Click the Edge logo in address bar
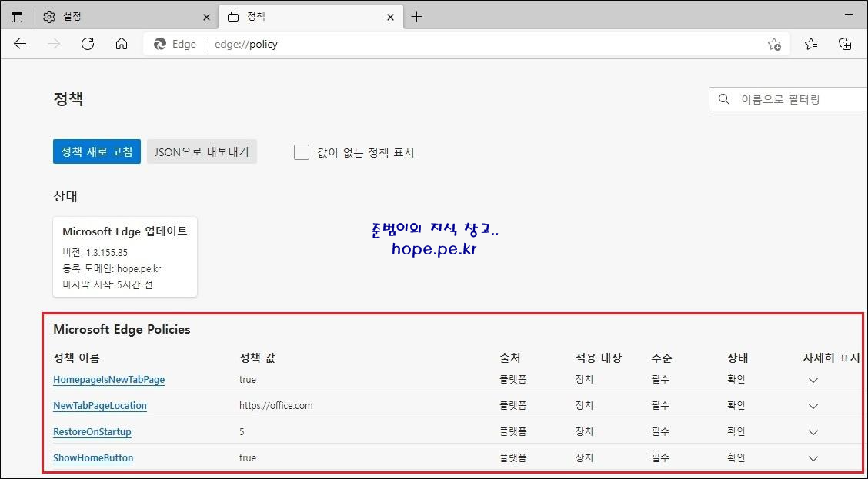This screenshot has height=479, width=868. click(160, 45)
